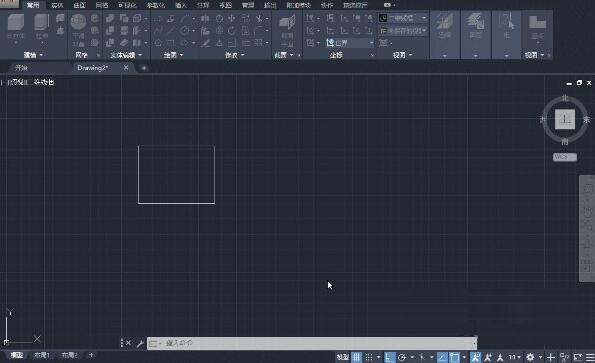This screenshot has height=363, width=595.
Task: Open the second ribbon tab, Solid
Action: click(x=57, y=5)
